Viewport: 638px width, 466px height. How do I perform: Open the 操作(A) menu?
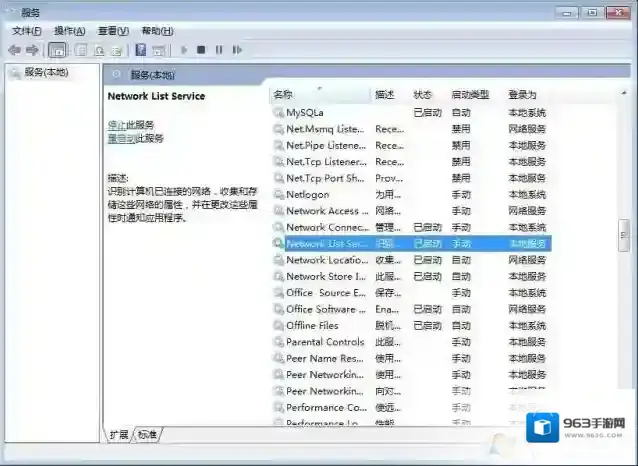tap(69, 31)
